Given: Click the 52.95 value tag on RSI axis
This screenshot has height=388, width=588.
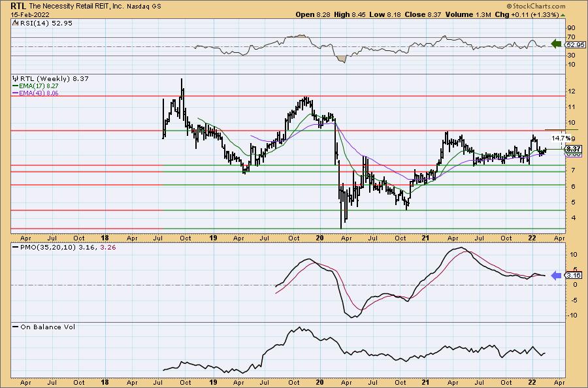Looking at the screenshot, I should point(576,44).
